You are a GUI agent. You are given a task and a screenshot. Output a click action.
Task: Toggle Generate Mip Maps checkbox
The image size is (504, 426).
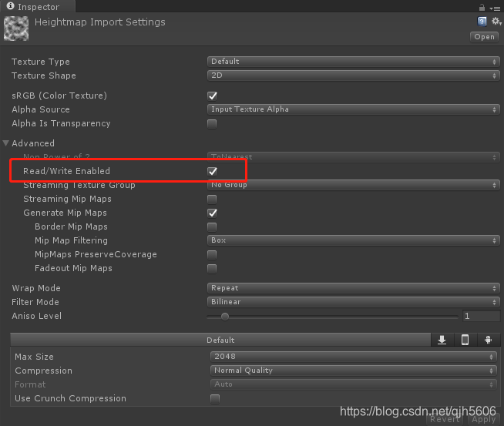(212, 213)
